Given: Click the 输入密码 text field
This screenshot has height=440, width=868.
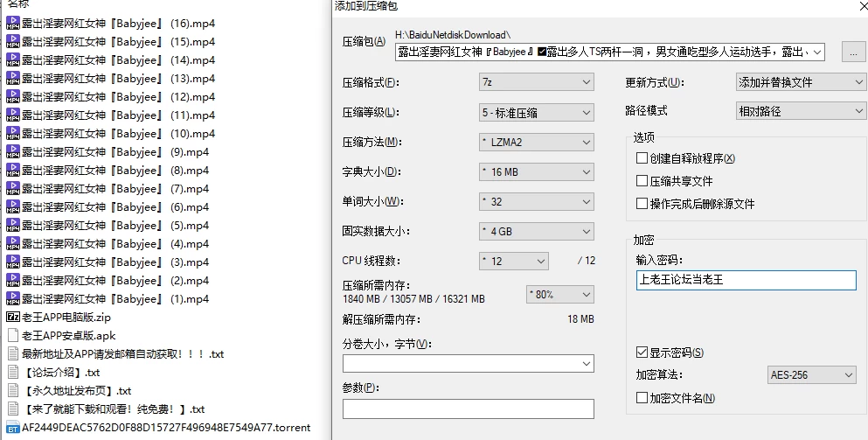Looking at the screenshot, I should (x=746, y=280).
